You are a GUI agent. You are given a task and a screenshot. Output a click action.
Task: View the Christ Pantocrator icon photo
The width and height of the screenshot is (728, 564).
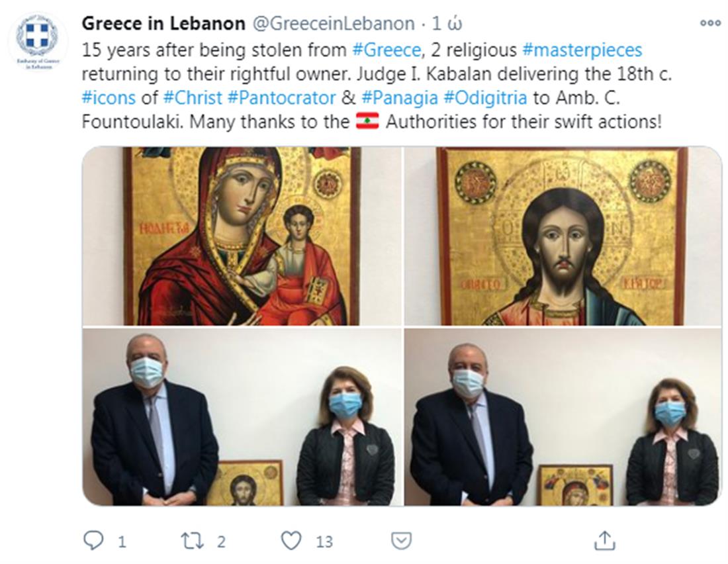coord(563,236)
